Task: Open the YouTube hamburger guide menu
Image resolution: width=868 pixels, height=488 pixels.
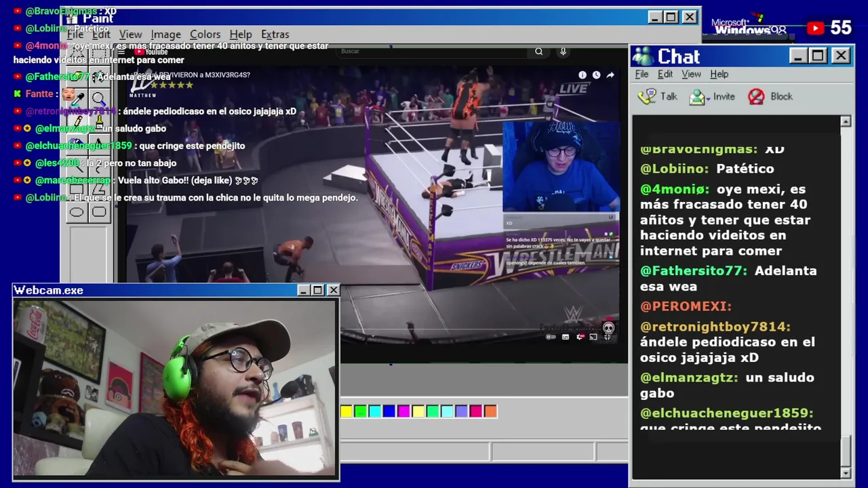Action: click(121, 52)
